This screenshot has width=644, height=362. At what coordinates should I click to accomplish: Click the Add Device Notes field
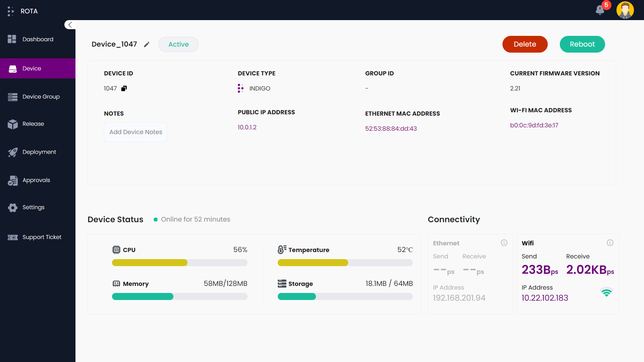(x=136, y=132)
